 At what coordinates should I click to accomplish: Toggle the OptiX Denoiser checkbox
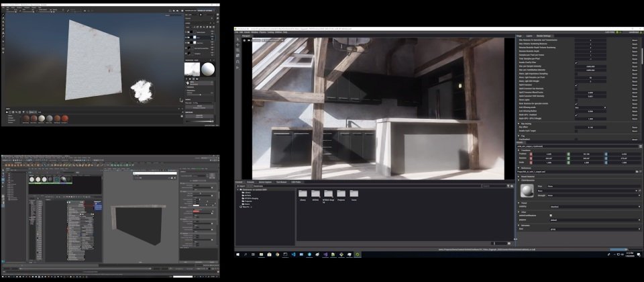pos(576,85)
